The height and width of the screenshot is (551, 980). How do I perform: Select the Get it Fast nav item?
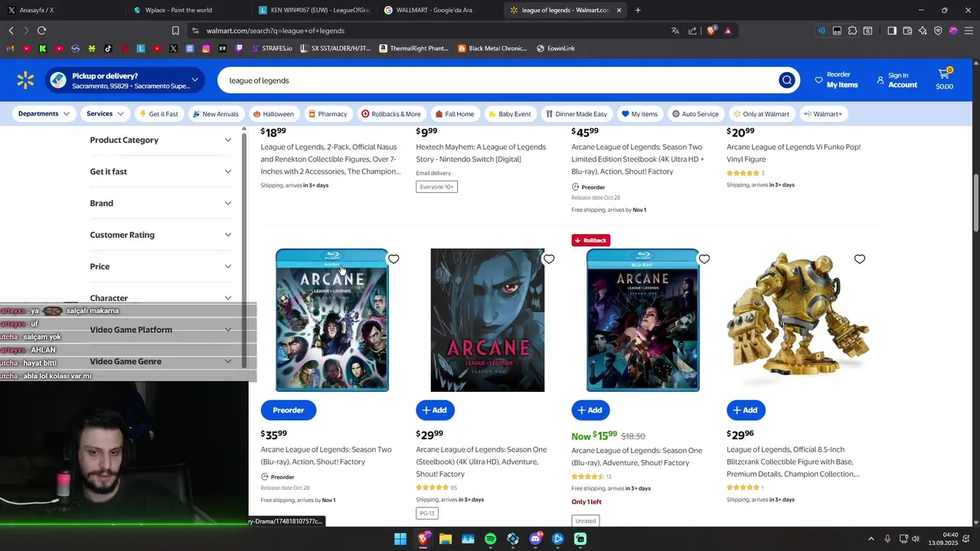158,114
